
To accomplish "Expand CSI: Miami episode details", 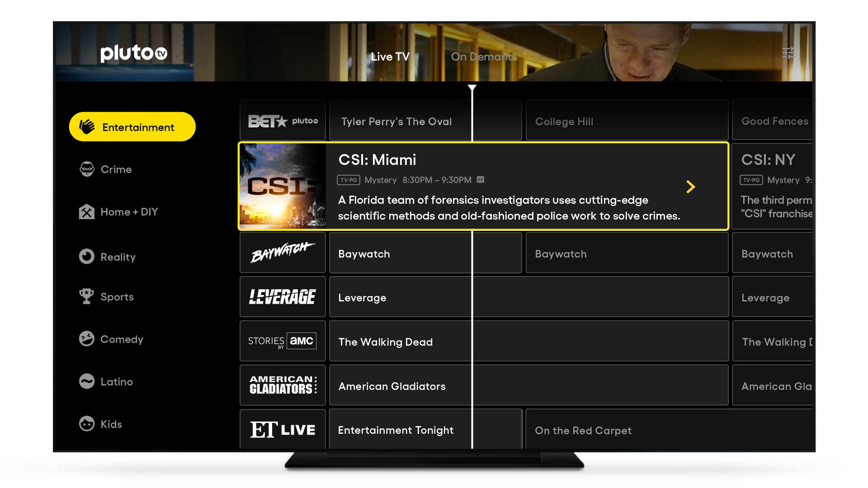I will click(x=691, y=187).
